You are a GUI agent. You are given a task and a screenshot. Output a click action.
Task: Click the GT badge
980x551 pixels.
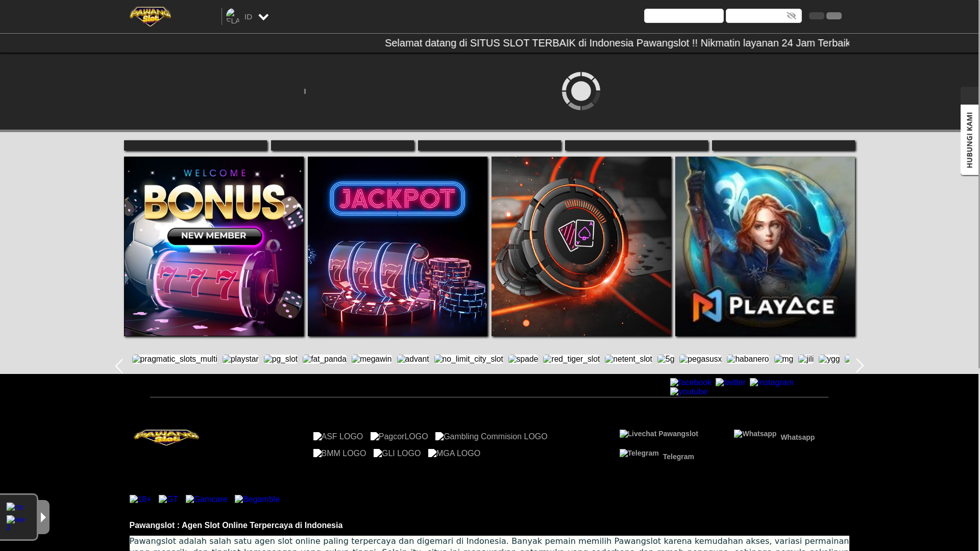pyautogui.click(x=168, y=499)
